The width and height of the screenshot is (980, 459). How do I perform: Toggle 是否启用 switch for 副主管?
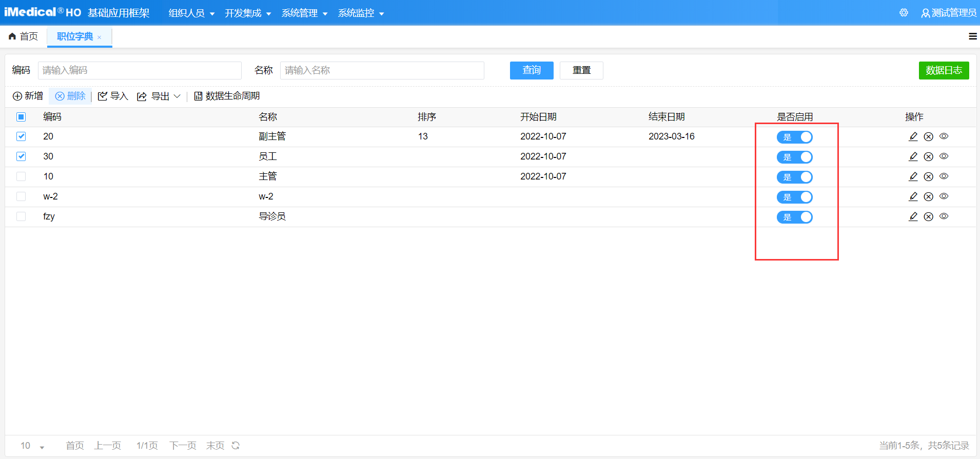click(x=795, y=137)
